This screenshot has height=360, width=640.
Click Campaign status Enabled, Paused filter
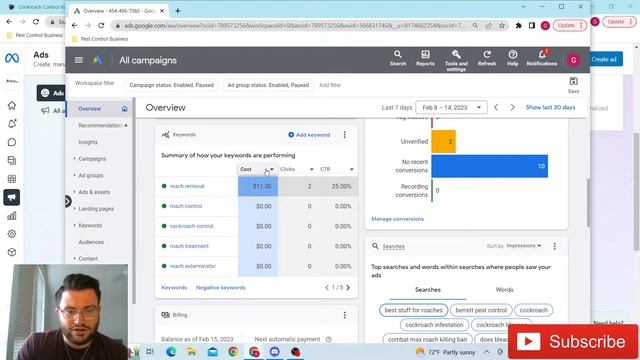(x=171, y=85)
